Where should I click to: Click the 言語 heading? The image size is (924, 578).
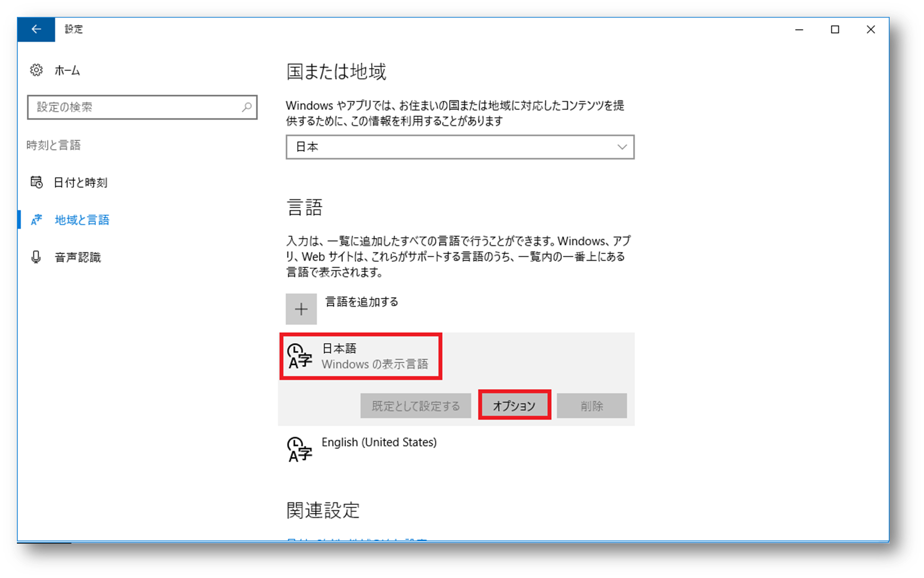point(304,207)
